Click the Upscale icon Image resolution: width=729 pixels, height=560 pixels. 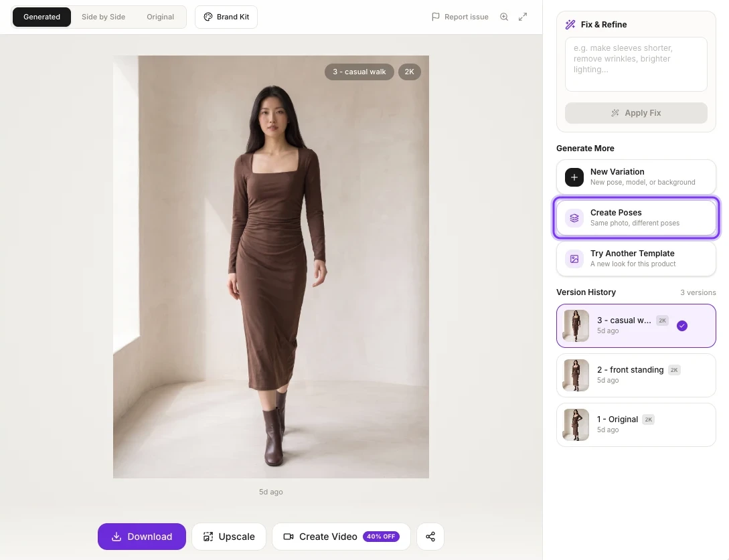[208, 537]
